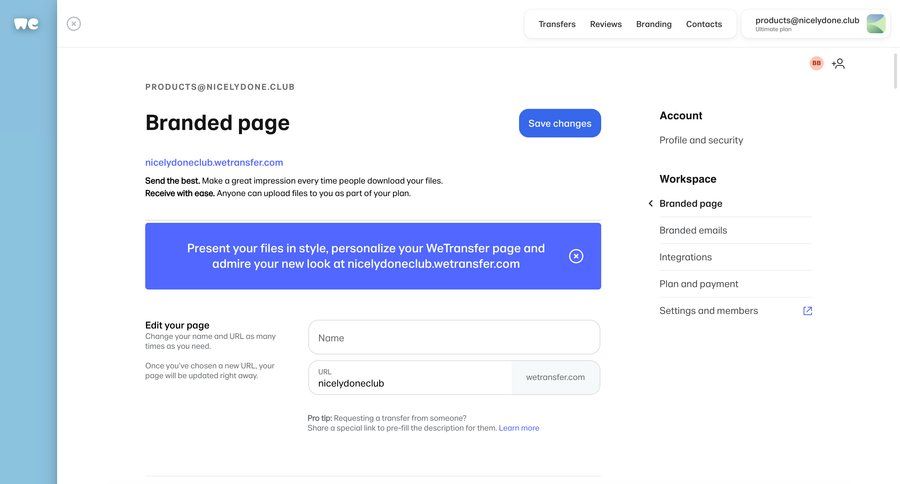Screen dimensions: 900x484
Task: Open the Reviews tab
Action: (x=606, y=24)
